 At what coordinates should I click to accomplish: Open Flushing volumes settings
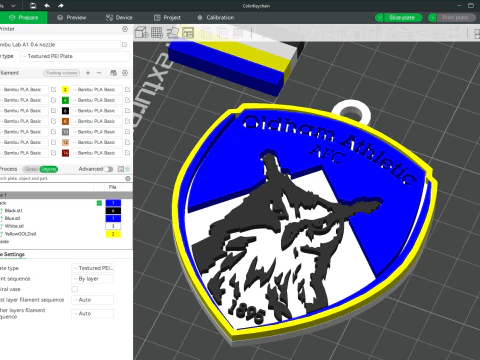tap(62, 73)
